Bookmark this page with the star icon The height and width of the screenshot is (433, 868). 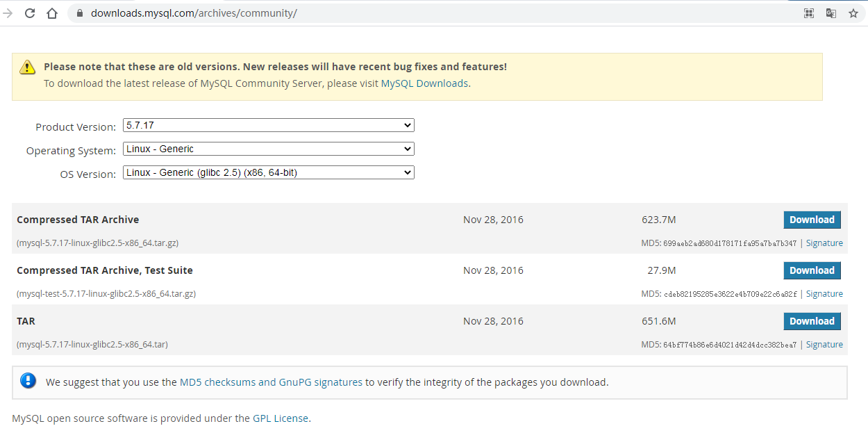(x=853, y=13)
